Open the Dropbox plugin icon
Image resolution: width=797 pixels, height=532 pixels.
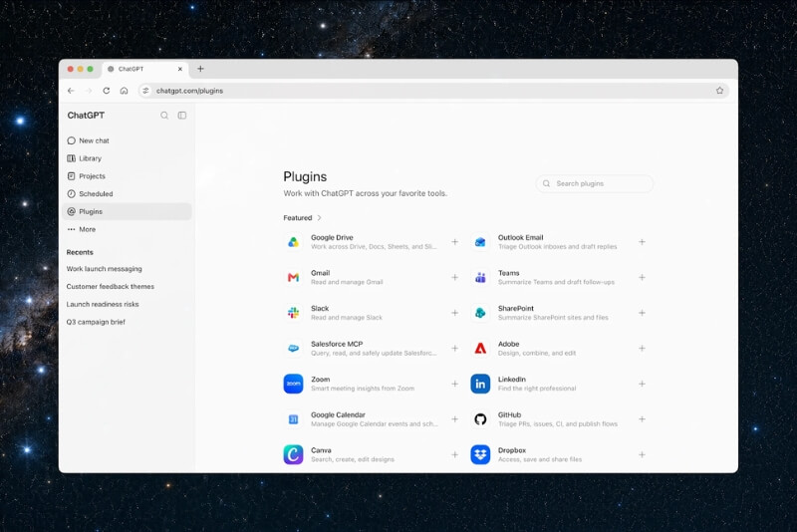tap(480, 454)
